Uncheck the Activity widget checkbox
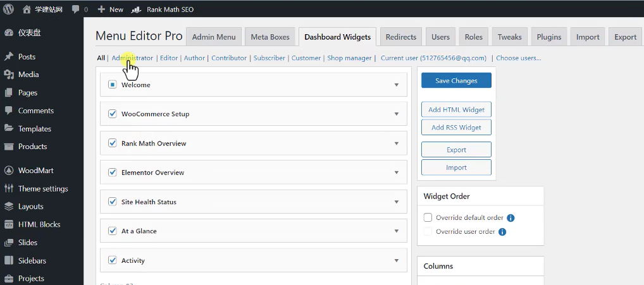 [x=113, y=260]
